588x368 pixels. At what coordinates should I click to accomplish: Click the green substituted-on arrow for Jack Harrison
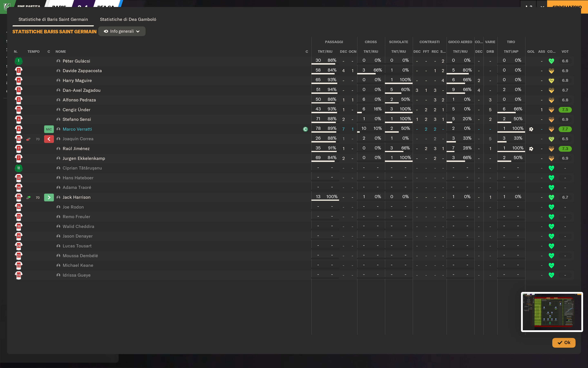(x=49, y=197)
